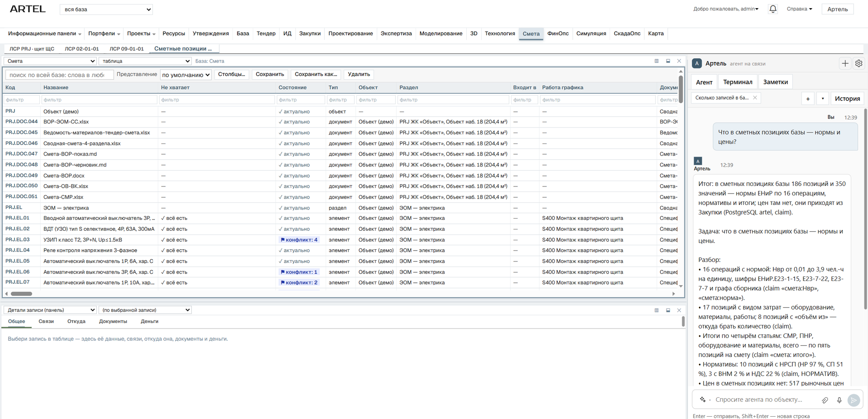Open the 'Детали записи (панель)' dropdown
Screen dimensions: 868x419
[50, 310]
